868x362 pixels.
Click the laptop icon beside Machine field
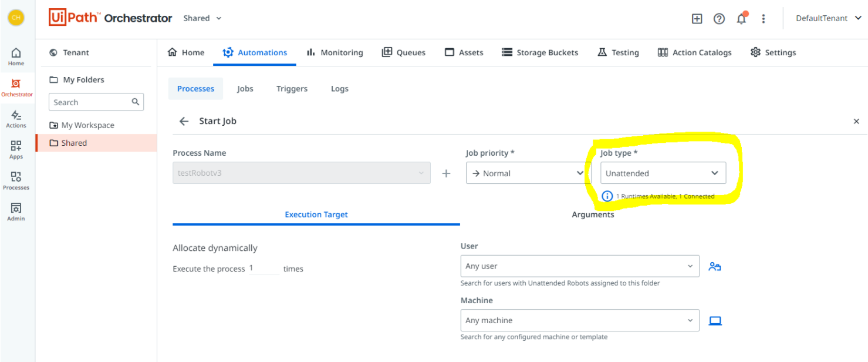pyautogui.click(x=715, y=321)
